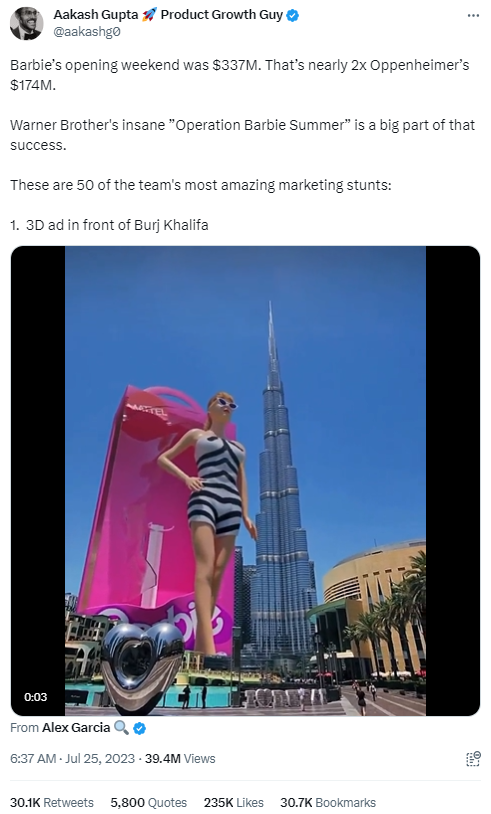Open the 235K Likes list
491x814 pixels.
(234, 802)
